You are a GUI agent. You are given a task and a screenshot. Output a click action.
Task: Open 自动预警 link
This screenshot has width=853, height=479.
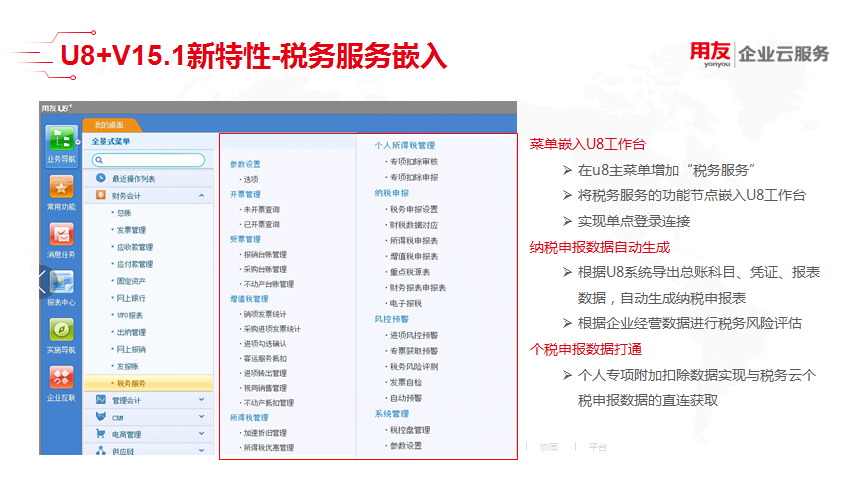coord(406,398)
